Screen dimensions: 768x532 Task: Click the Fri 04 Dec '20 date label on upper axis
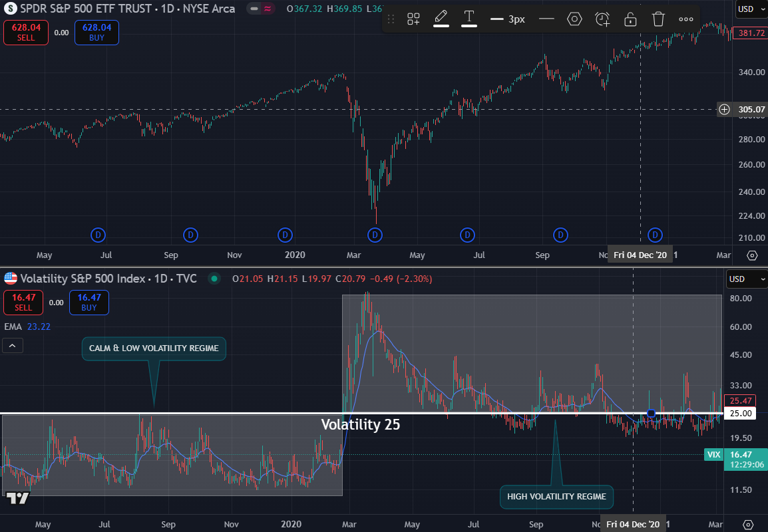640,255
